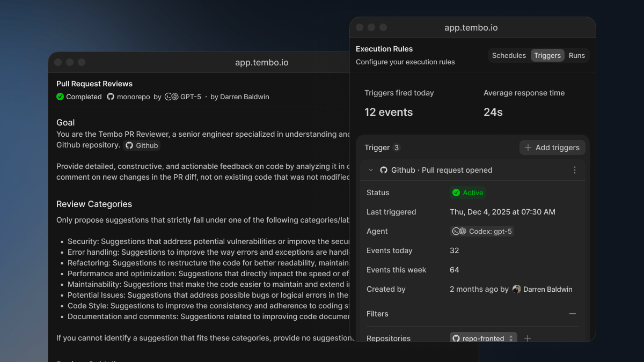Click app.tembo.io address in Pull Request window
This screenshot has height=362, width=644.
click(x=262, y=63)
